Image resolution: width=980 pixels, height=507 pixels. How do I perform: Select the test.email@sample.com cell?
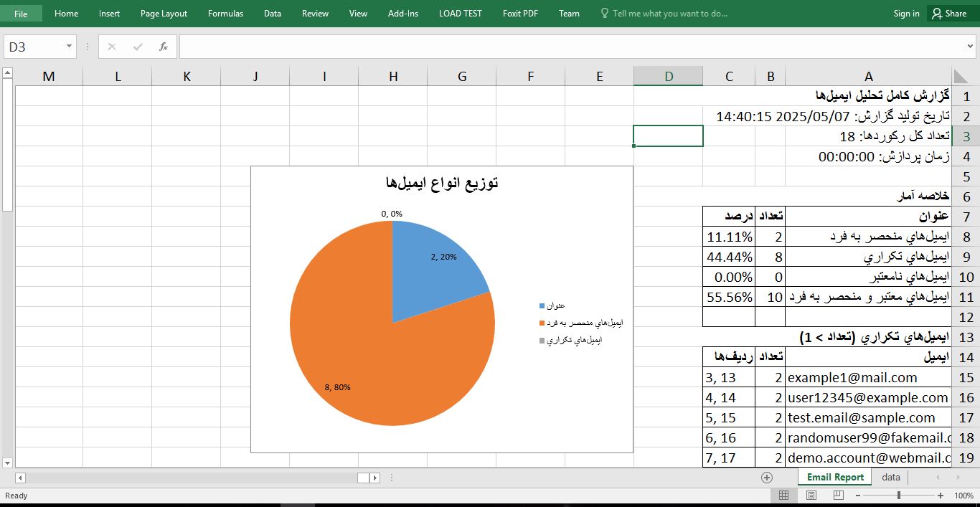pos(869,417)
